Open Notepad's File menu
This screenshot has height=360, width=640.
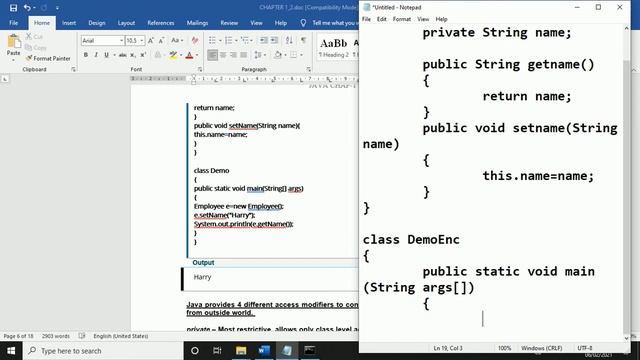click(x=367, y=19)
